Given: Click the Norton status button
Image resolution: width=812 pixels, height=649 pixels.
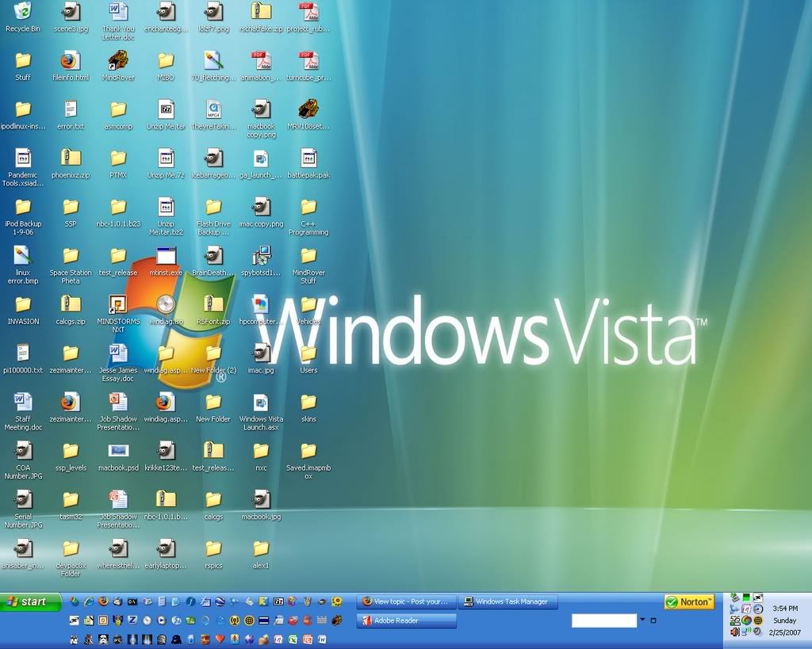Looking at the screenshot, I should tap(689, 602).
